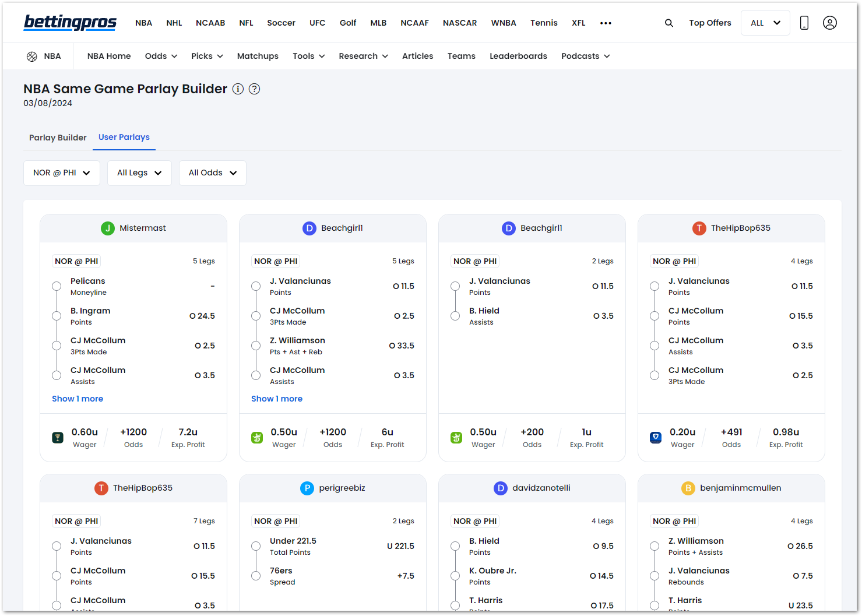Click the bettingpros logo
The image size is (862, 616).
[x=70, y=23]
